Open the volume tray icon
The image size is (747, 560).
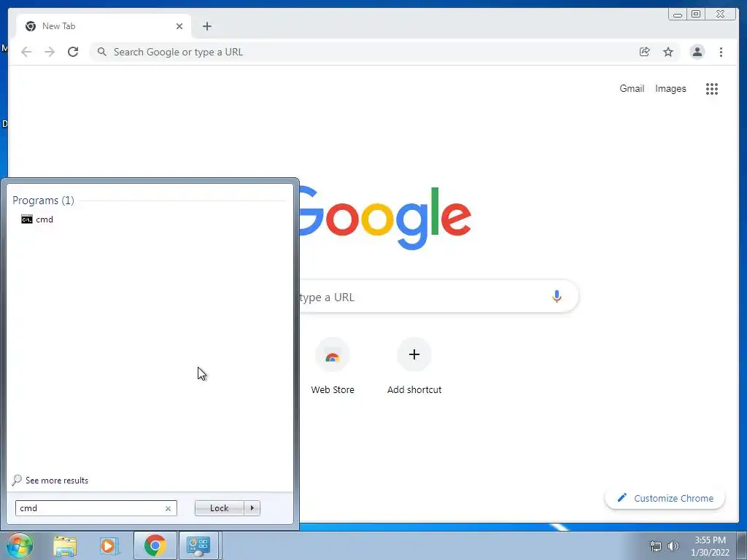(673, 546)
